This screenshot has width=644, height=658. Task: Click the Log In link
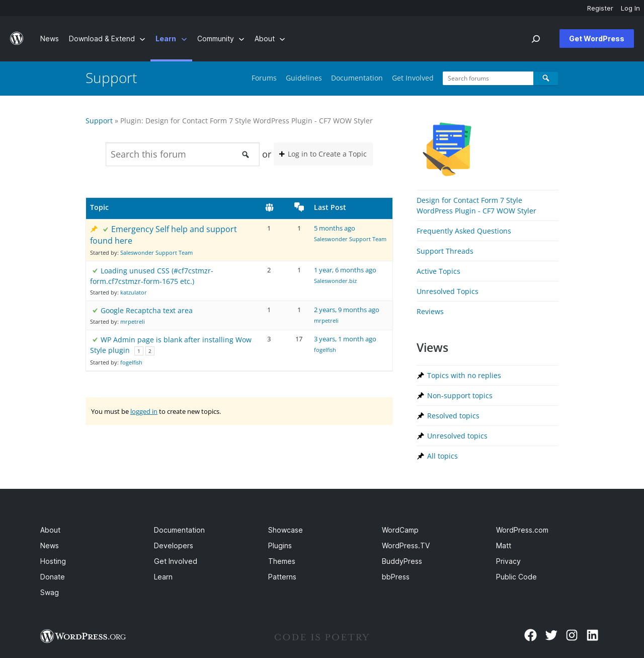630,8
